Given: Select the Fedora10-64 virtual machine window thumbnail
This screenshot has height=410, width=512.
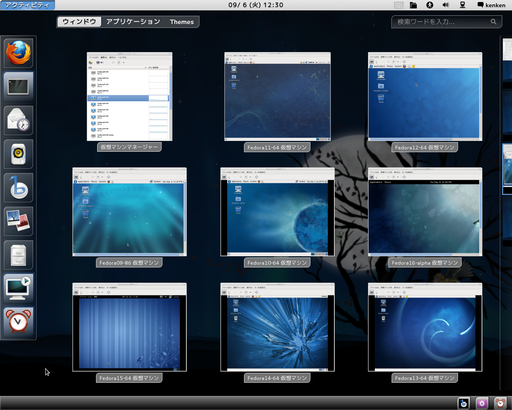Looking at the screenshot, I should 277,212.
